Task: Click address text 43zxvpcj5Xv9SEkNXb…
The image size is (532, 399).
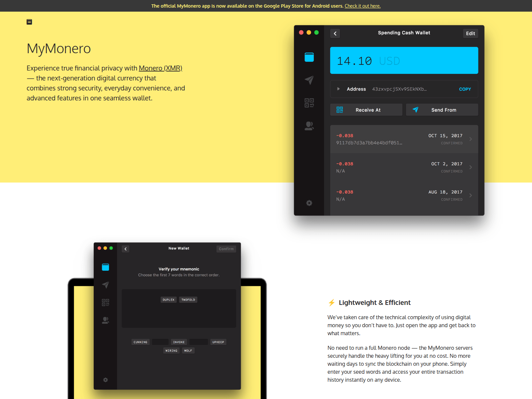Action: pos(399,89)
